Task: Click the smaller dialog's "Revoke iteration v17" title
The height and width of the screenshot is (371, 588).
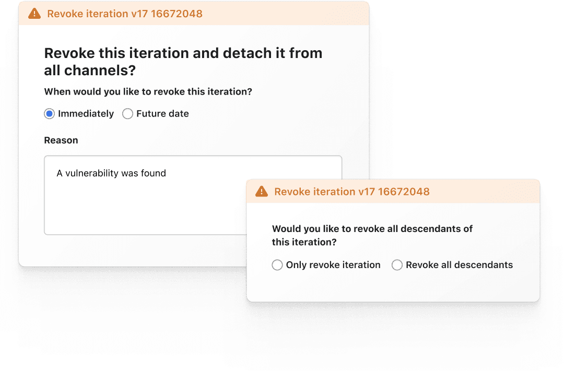Action: (351, 192)
